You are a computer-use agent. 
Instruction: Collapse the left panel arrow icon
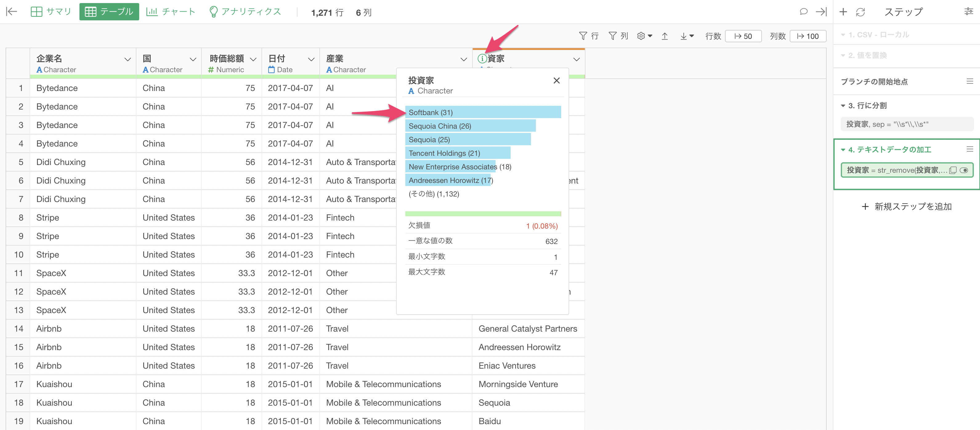12,12
